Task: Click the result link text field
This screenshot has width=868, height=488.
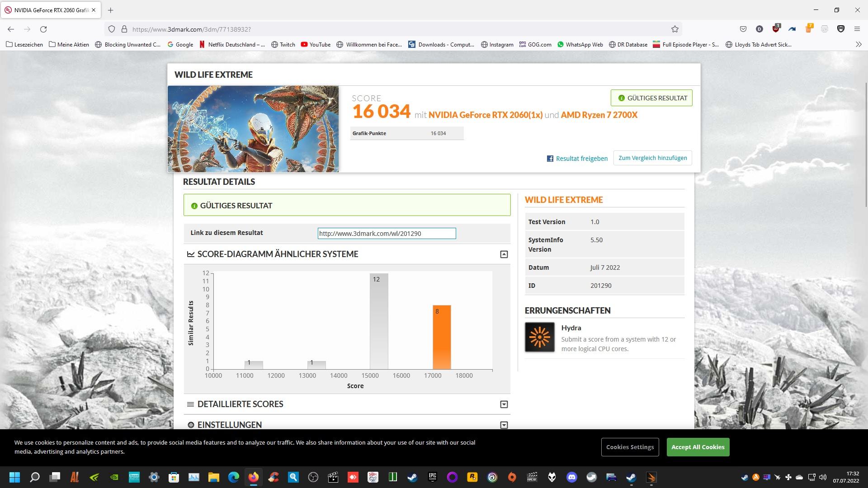Action: (387, 234)
